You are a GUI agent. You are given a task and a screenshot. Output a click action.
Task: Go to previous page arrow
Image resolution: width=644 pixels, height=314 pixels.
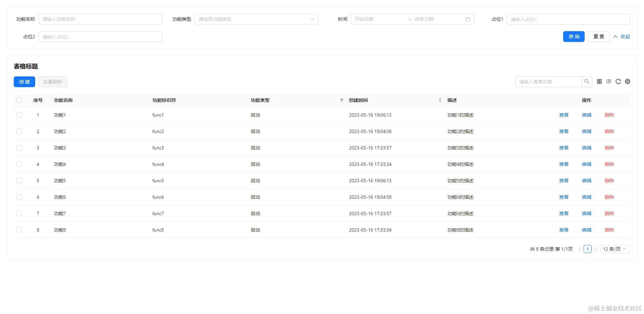(580, 249)
